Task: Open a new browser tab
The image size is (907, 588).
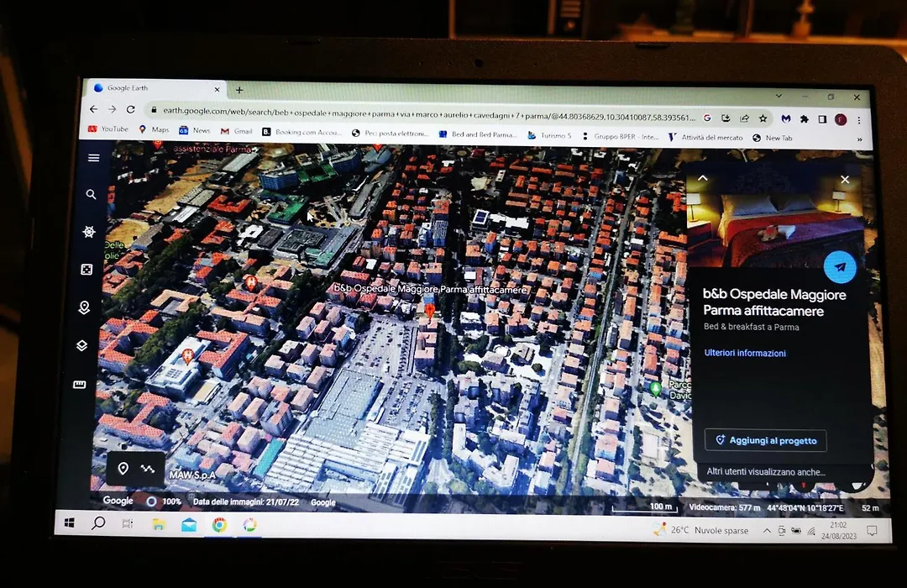Action: point(239,90)
